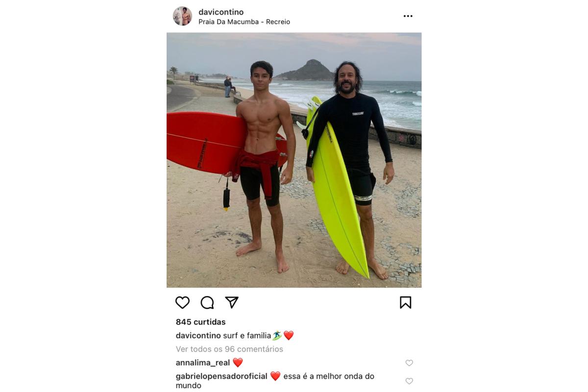Click the red heart emoji in caption
This screenshot has width=588, height=392.
click(289, 336)
